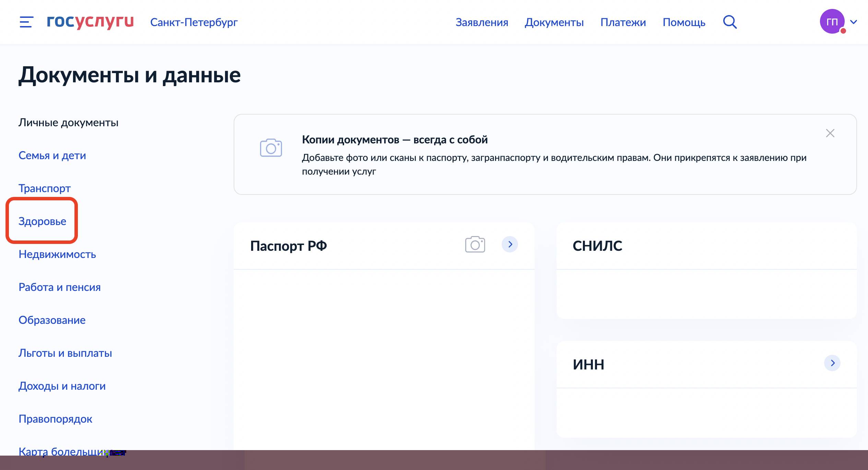The width and height of the screenshot is (868, 470).
Task: Open the search magnifier icon
Action: coord(730,22)
